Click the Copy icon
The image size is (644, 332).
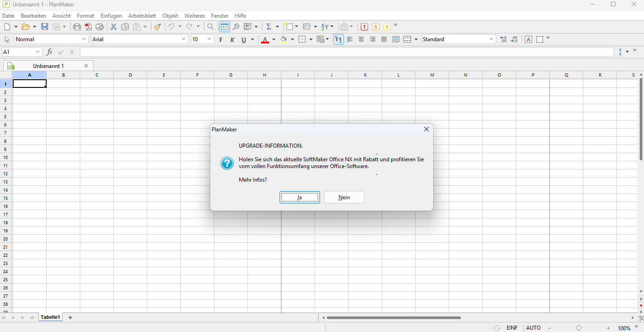125,27
